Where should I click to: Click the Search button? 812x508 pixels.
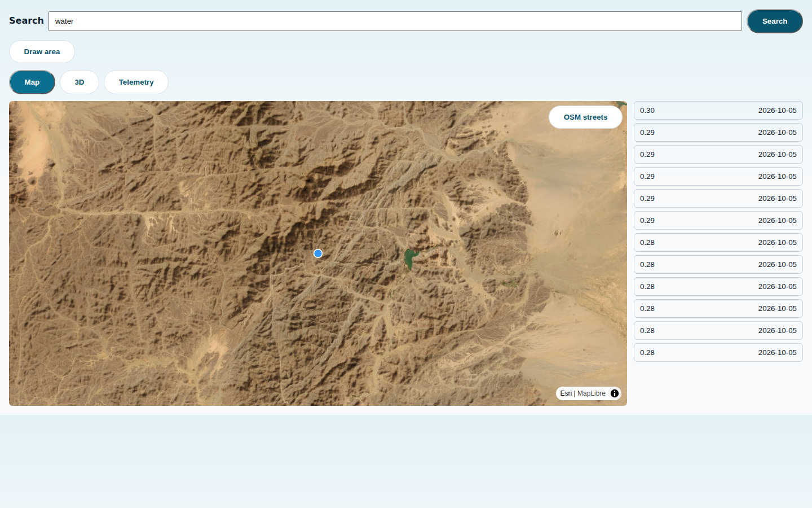pyautogui.click(x=775, y=21)
